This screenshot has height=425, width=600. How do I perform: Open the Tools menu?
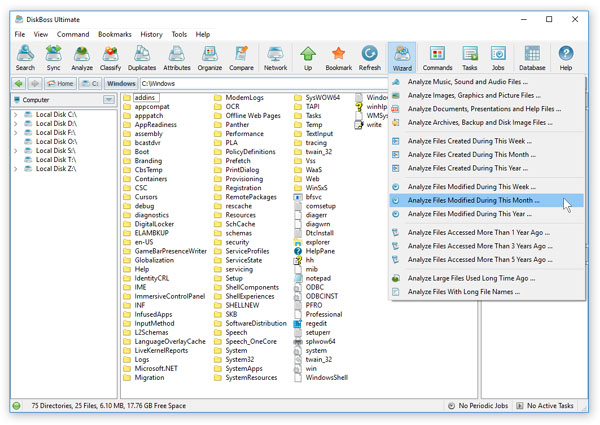(179, 34)
